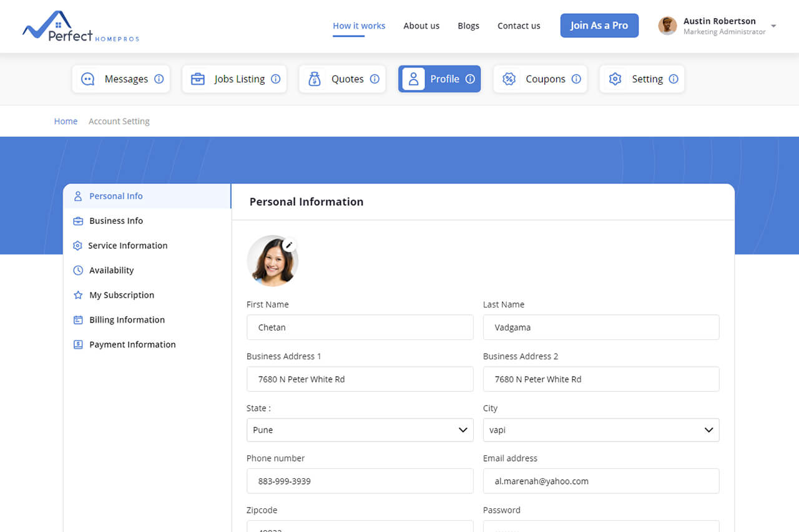Click the info icon on Profile tab
Image resolution: width=799 pixels, height=532 pixels.
point(470,79)
